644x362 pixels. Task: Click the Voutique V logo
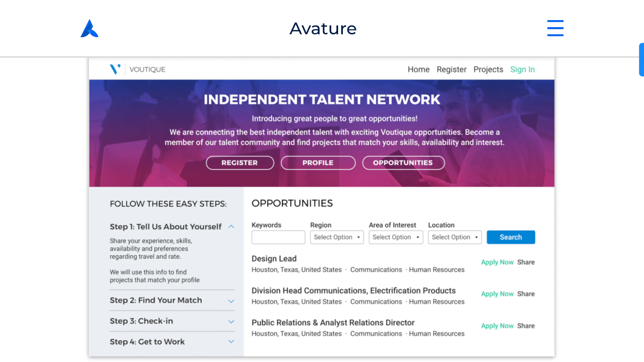pyautogui.click(x=115, y=69)
